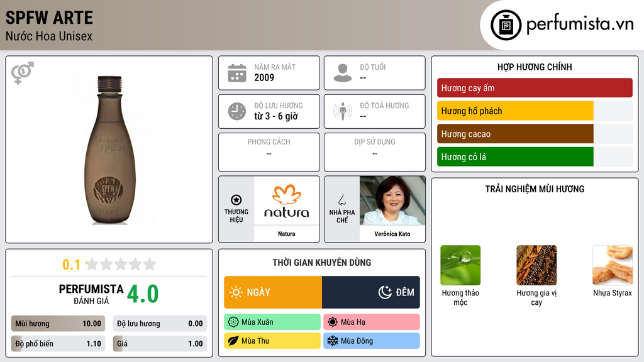
Task: Click the Nhựa Styrax caption
Action: tap(613, 293)
